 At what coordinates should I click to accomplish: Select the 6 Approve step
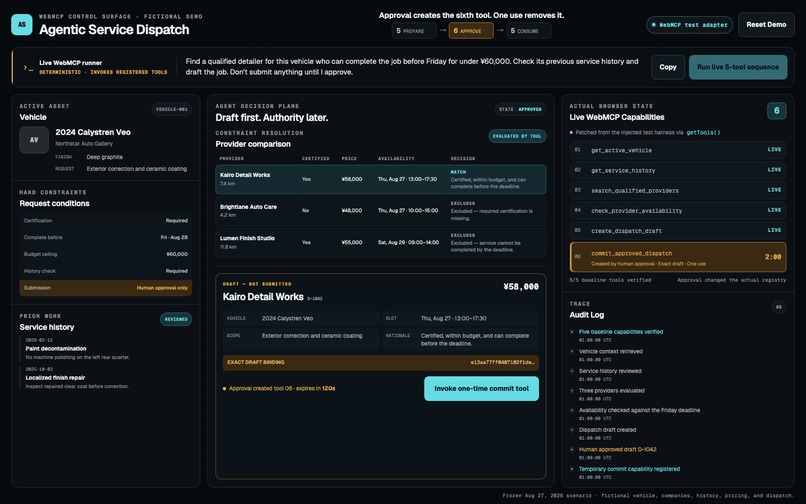[x=471, y=31]
